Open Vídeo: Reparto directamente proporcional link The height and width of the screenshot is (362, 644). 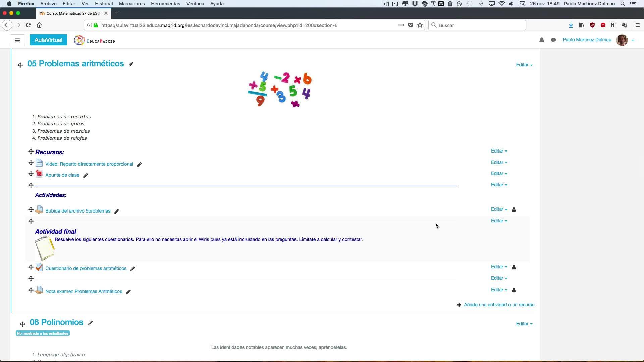(89, 164)
